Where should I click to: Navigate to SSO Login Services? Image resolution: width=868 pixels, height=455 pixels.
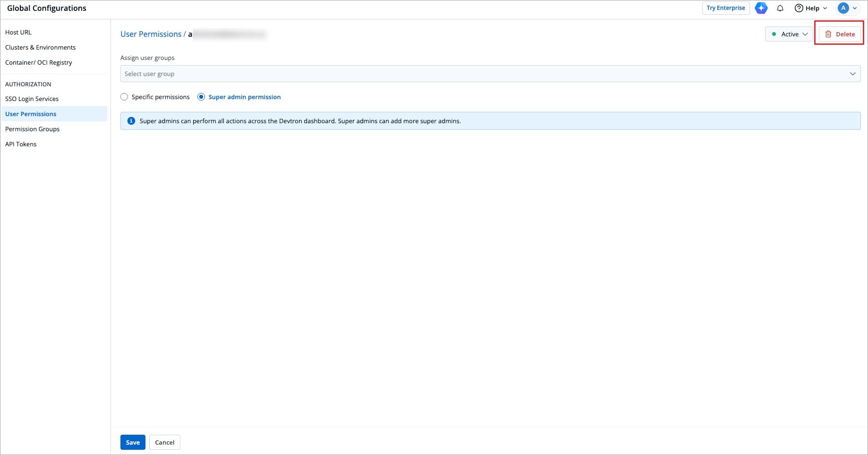(32, 99)
